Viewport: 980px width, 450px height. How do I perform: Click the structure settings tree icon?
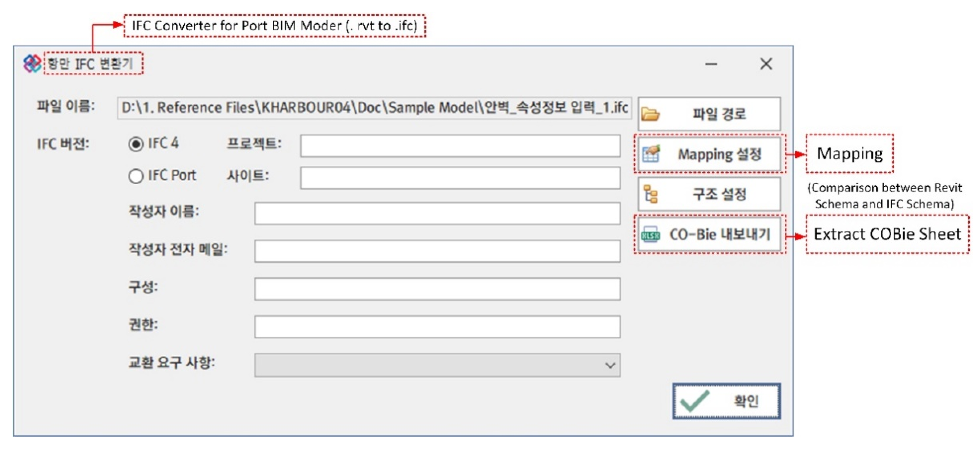point(651,194)
